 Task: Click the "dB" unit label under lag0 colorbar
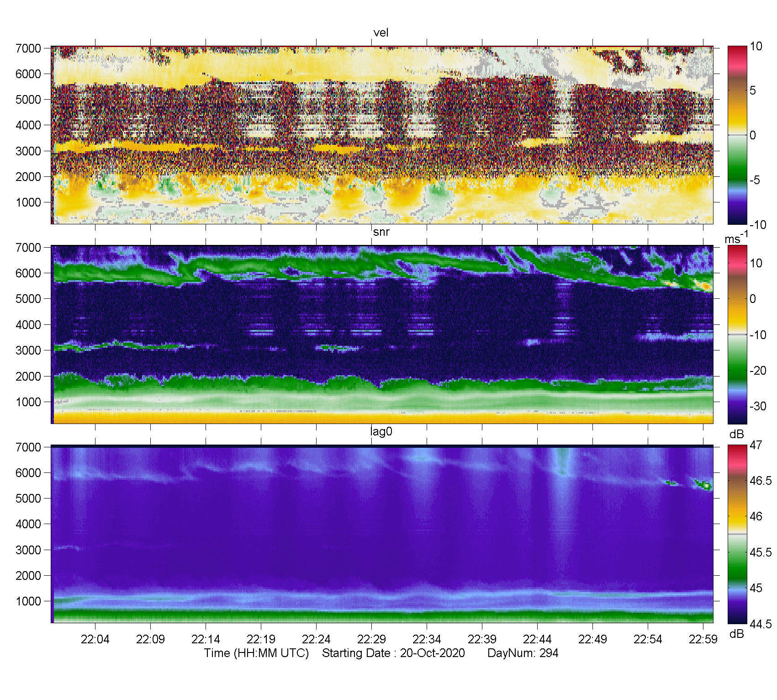[737, 634]
